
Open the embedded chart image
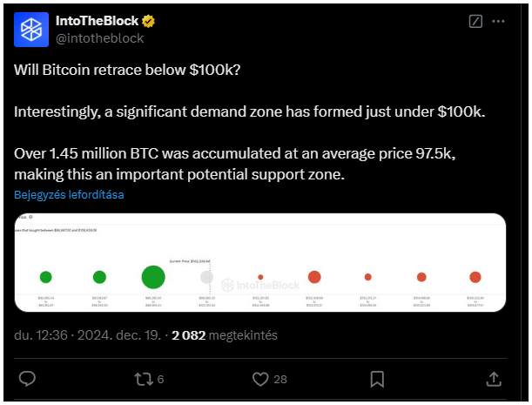tap(260, 262)
